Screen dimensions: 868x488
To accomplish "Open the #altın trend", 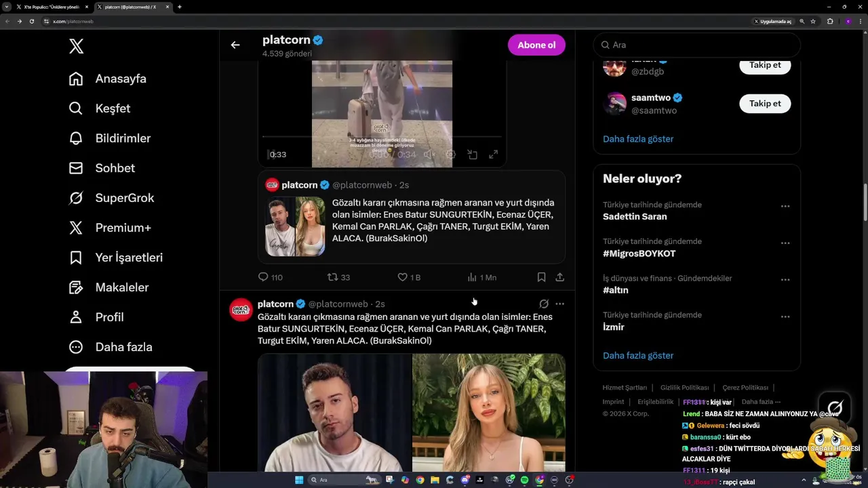I will point(616,290).
